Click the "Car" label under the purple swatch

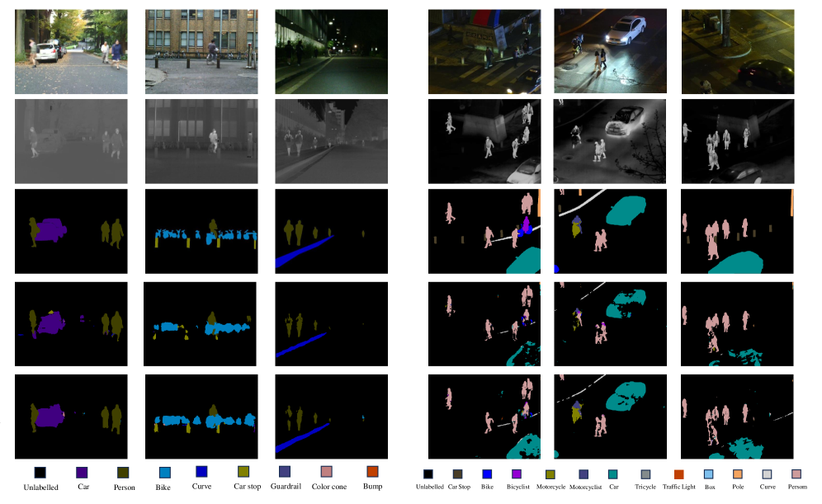coord(83,487)
